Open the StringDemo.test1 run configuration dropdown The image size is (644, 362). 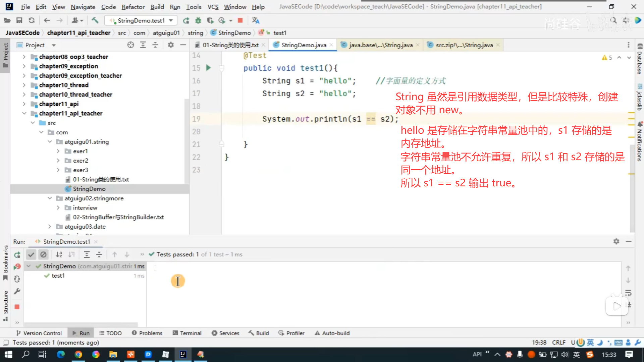pyautogui.click(x=141, y=20)
